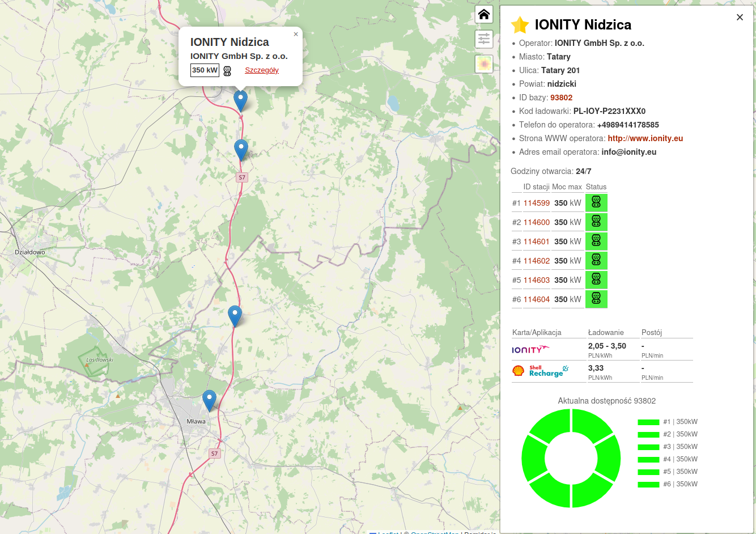Viewport: 756px width, 534px height.
Task: Click the street value Tatary 201
Action: pyautogui.click(x=560, y=70)
